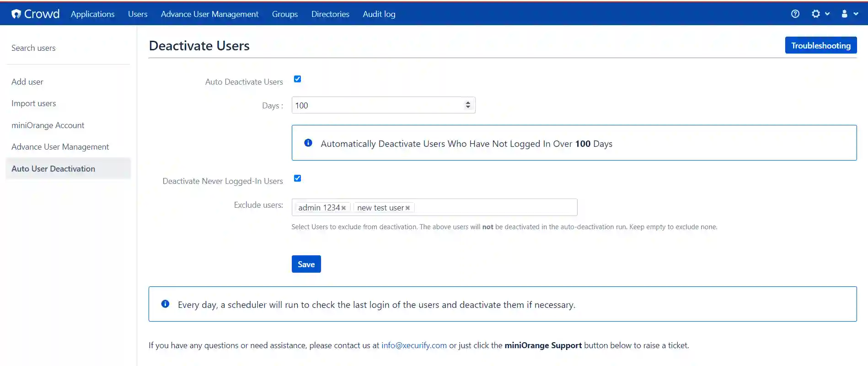Open Add user in sidebar
The image size is (868, 366).
coord(27,82)
